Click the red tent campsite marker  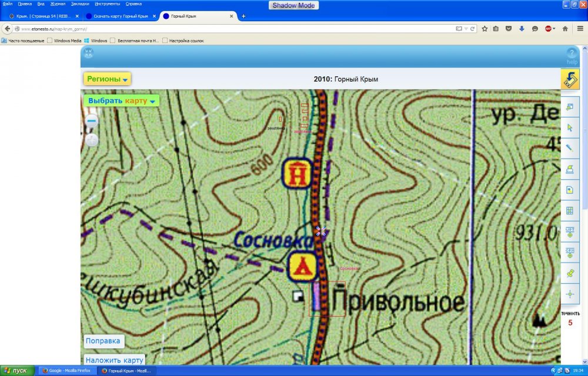pos(303,266)
